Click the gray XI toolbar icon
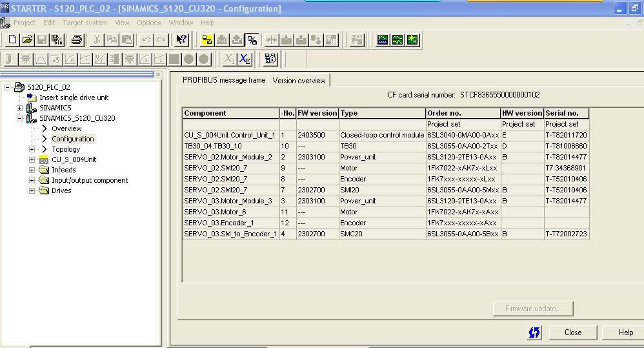Viewport: 644px width, 348px height. click(x=229, y=59)
